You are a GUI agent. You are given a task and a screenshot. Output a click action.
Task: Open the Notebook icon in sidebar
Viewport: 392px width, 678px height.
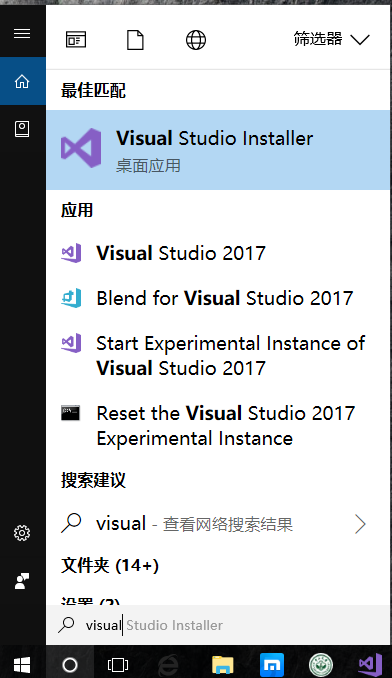[22, 129]
